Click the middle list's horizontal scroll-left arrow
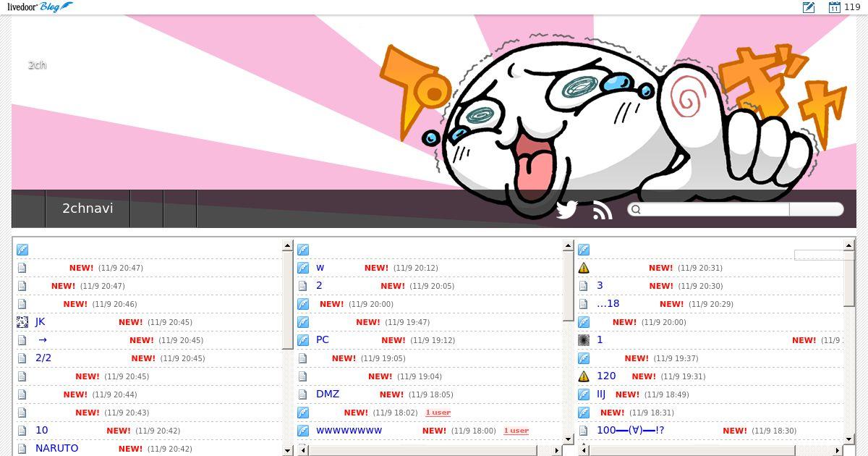The width and height of the screenshot is (868, 456). [x=302, y=450]
